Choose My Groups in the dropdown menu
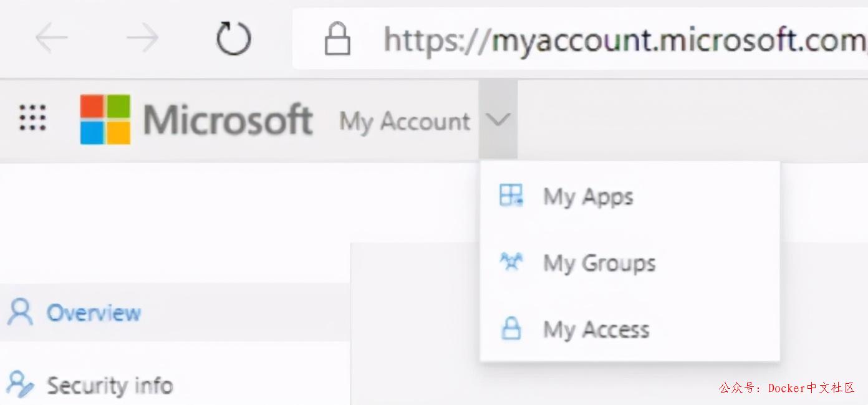 [x=599, y=263]
